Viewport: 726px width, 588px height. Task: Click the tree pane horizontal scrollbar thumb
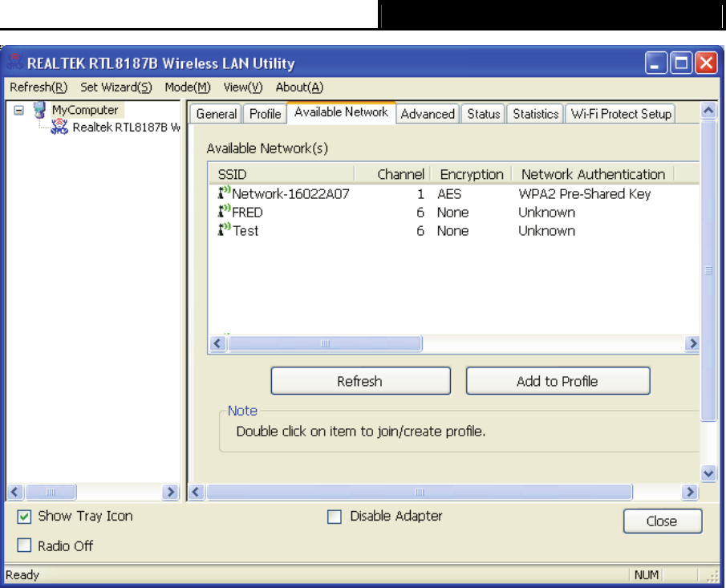point(51,492)
